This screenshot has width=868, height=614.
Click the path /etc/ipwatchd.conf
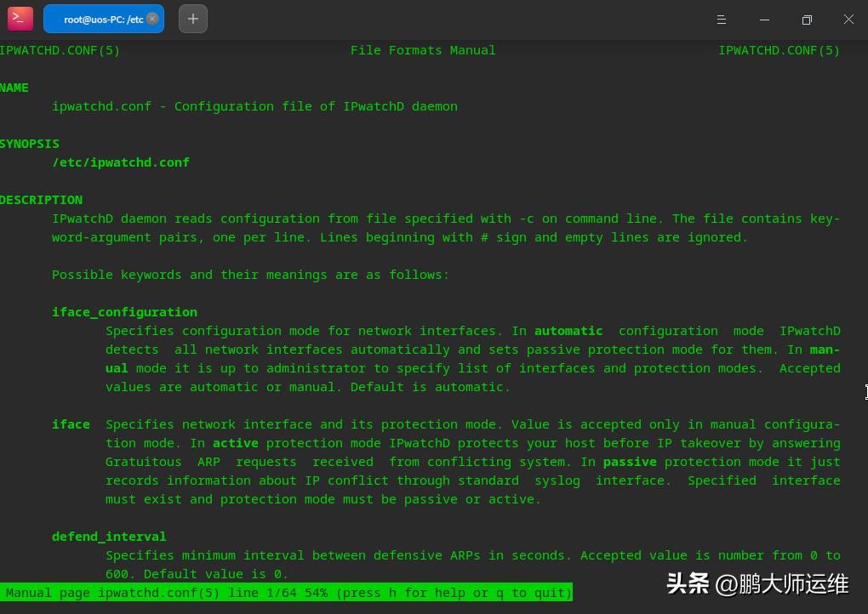[x=121, y=162]
